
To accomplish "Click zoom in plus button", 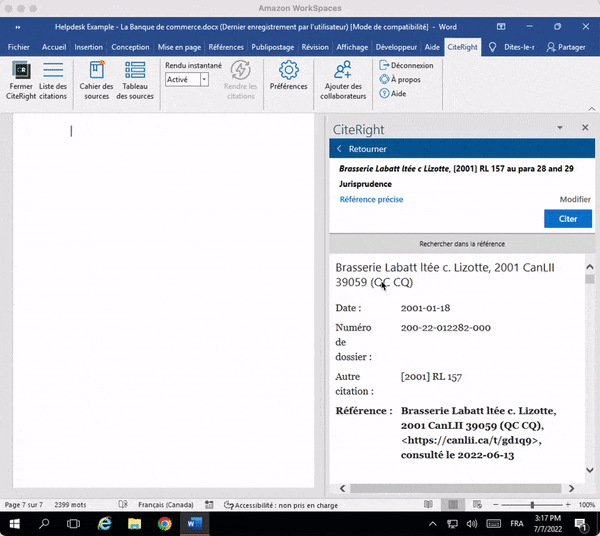I will pyautogui.click(x=568, y=505).
